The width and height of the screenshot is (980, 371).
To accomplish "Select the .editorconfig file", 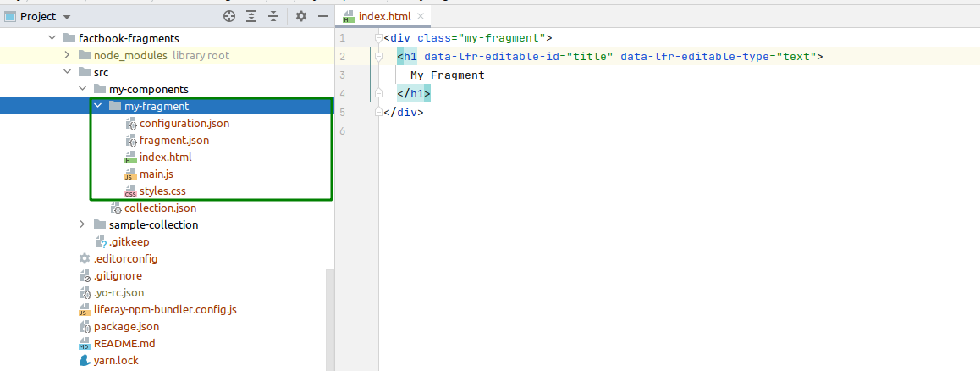I will click(x=125, y=258).
